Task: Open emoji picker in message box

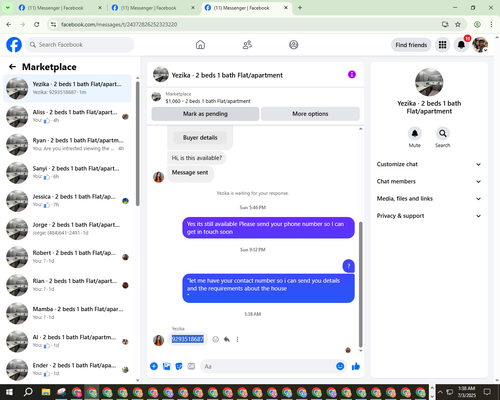Action: (340, 366)
